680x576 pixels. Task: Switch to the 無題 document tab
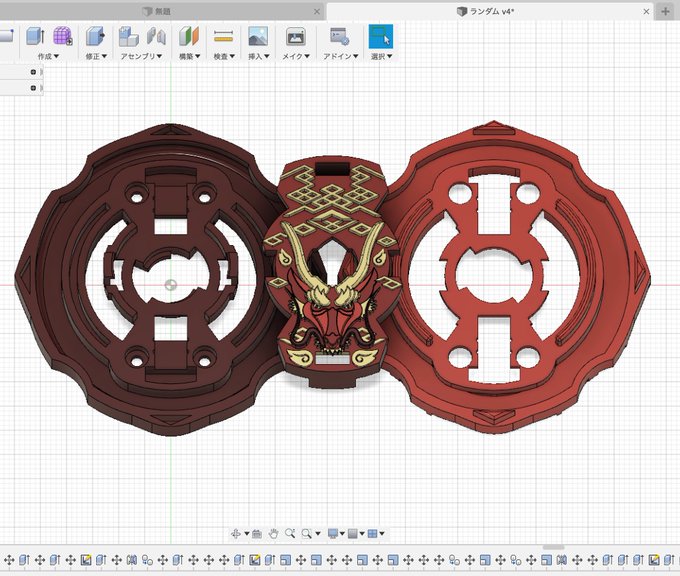point(157,11)
